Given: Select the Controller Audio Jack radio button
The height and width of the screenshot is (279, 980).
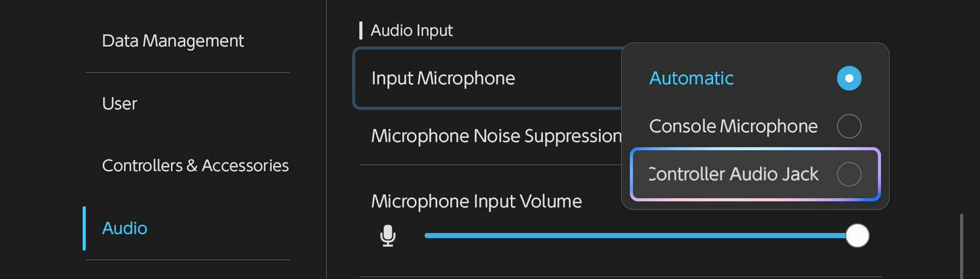Looking at the screenshot, I should 849,174.
